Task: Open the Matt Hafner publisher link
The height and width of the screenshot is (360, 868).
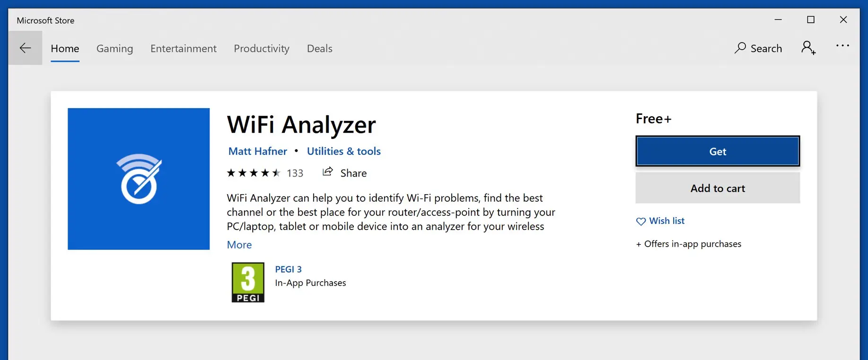Action: coord(258,151)
